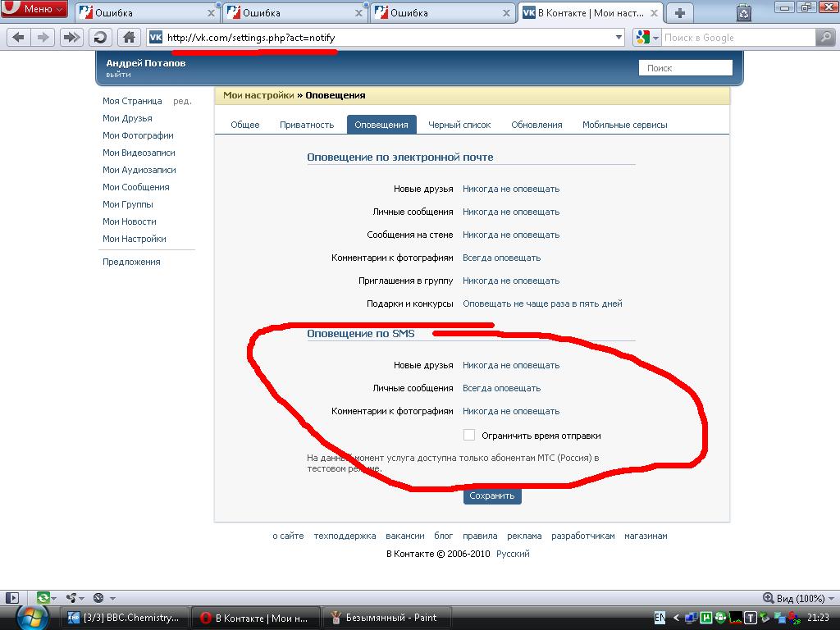Switch to the Обновления tab

(536, 125)
